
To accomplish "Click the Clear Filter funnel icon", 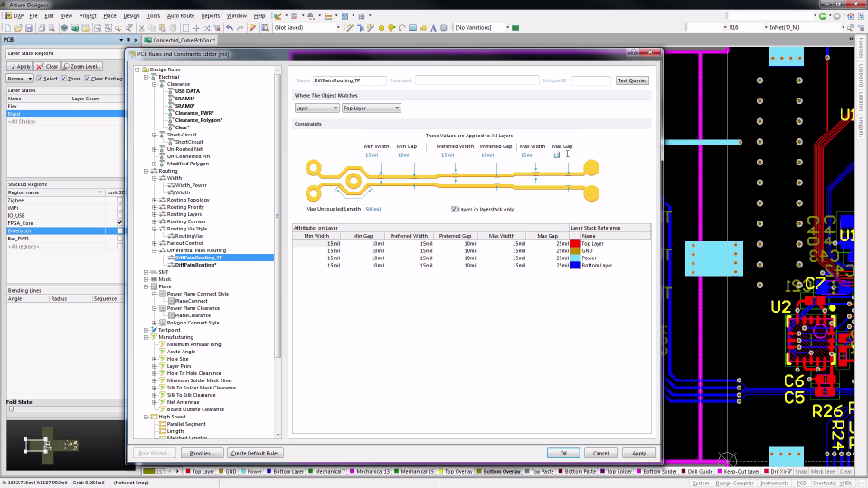I will (x=217, y=28).
